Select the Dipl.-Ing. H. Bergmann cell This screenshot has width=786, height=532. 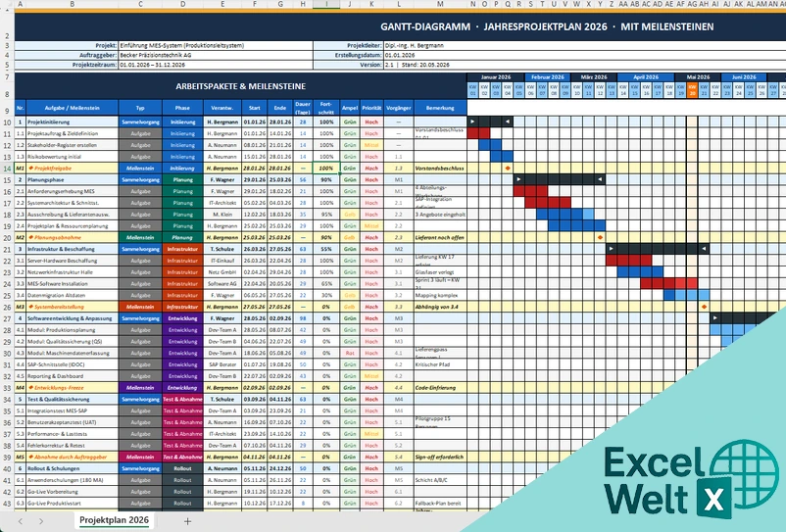pyautogui.click(x=584, y=46)
